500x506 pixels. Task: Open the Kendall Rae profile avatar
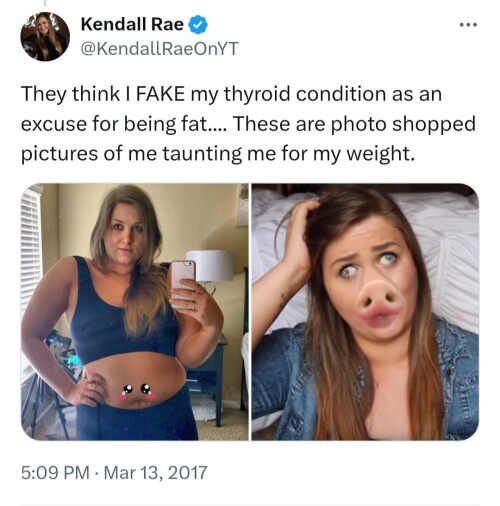(x=45, y=37)
